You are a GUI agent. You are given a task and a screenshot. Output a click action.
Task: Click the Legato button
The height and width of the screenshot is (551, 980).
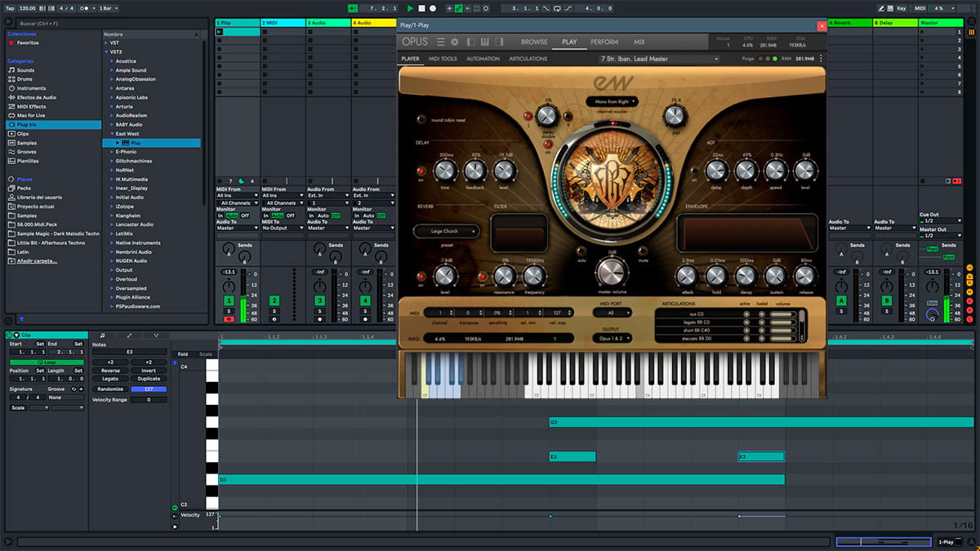(110, 379)
